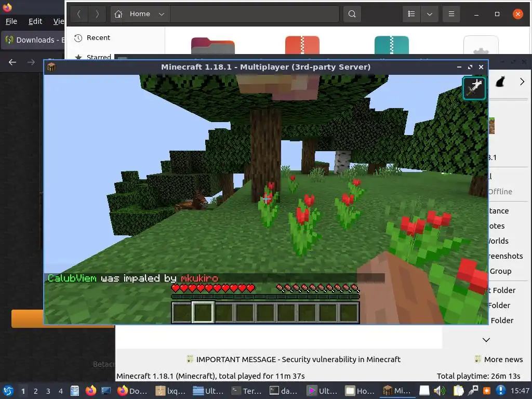The width and height of the screenshot is (532, 399).
Task: Open the Edit menu in the background window
Action: [35, 21]
